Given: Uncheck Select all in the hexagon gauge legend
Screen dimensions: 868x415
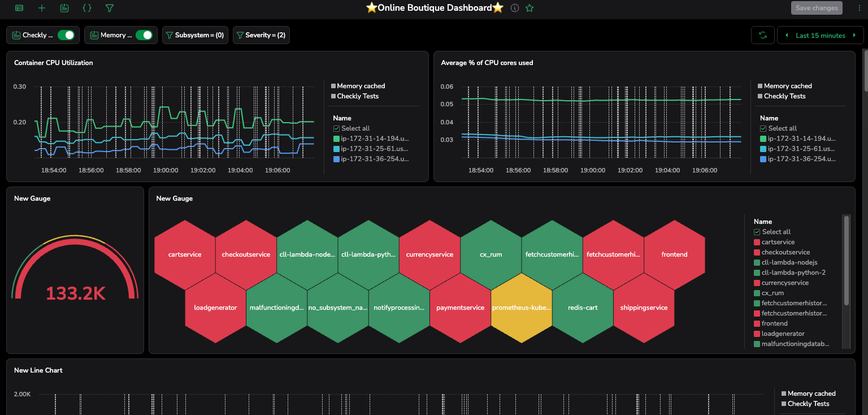Looking at the screenshot, I should tap(757, 232).
